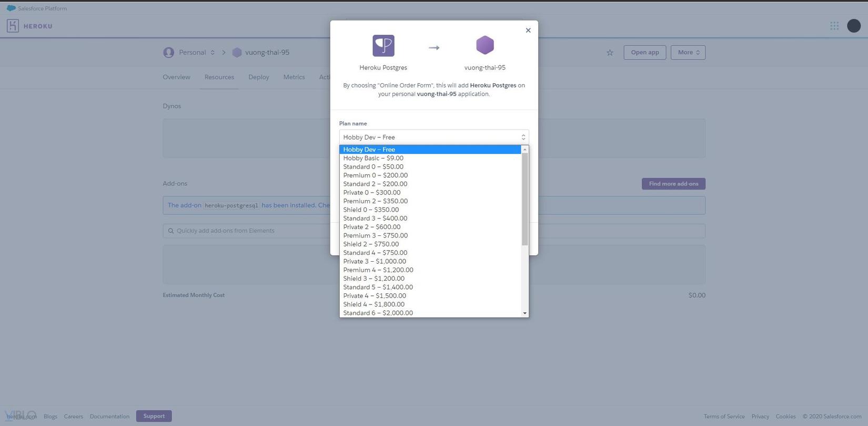The height and width of the screenshot is (426, 868).
Task: Click the search magnifier icon in add-ons field
Action: [171, 231]
